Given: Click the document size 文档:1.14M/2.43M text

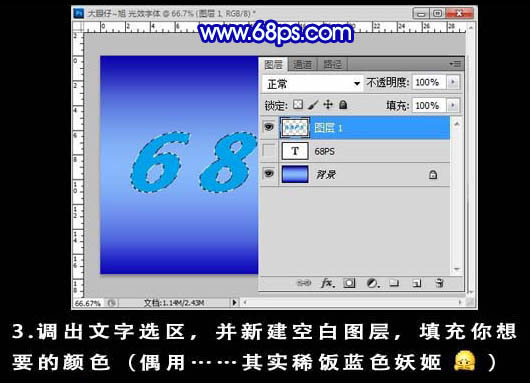Looking at the screenshot, I should coord(173,303).
